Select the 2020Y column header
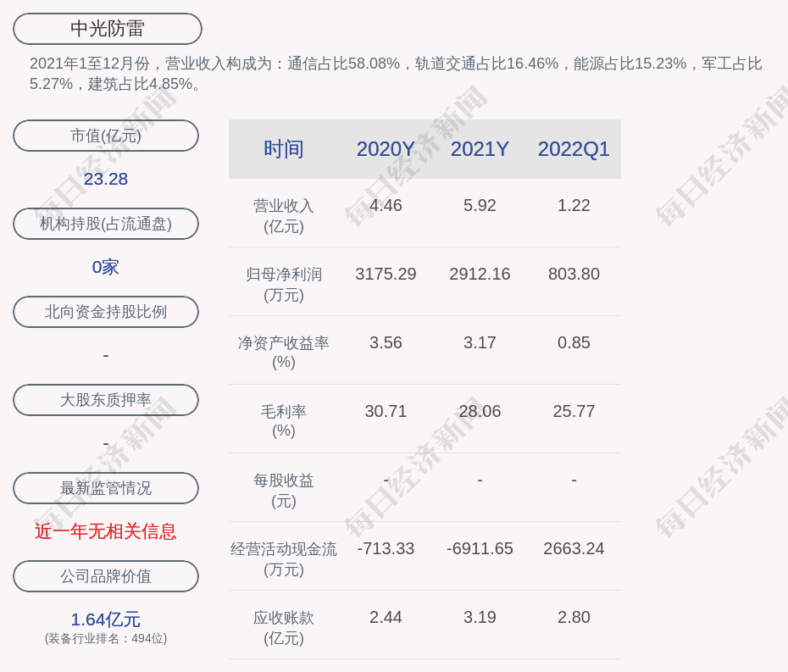 pos(386,149)
